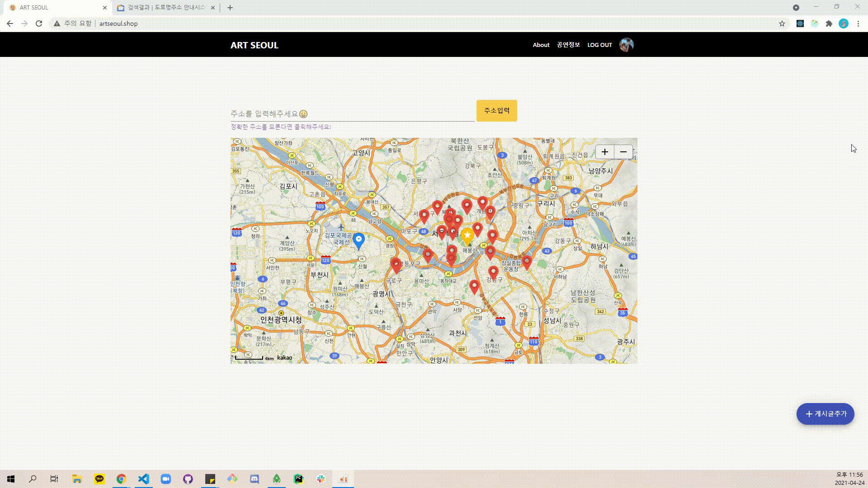Bookmark this page with the star icon

coord(782,23)
